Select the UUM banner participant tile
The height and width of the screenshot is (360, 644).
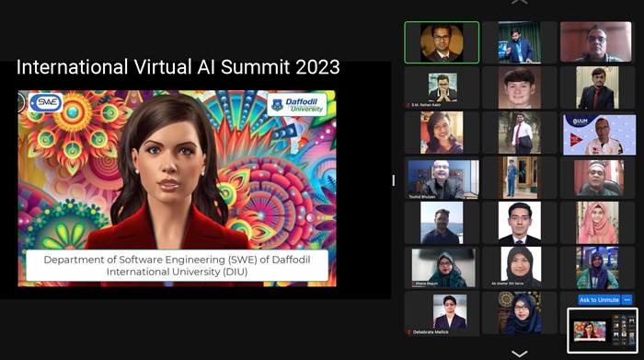point(599,134)
